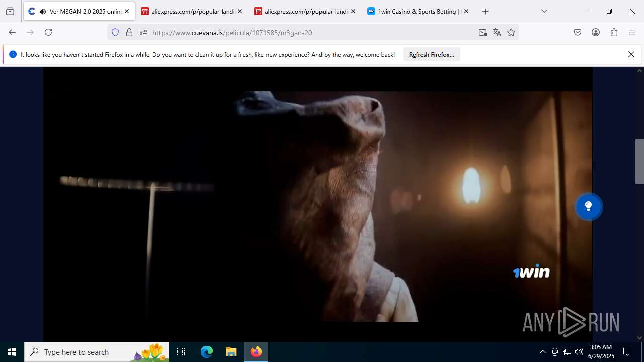644x362 pixels.
Task: Open Task View on taskbar
Action: (x=181, y=352)
